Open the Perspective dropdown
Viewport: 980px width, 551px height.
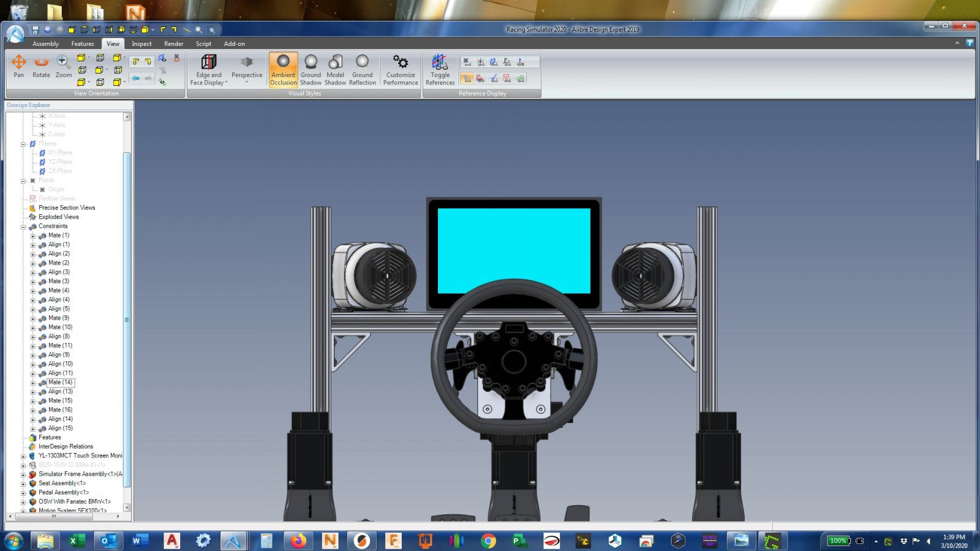(247, 69)
